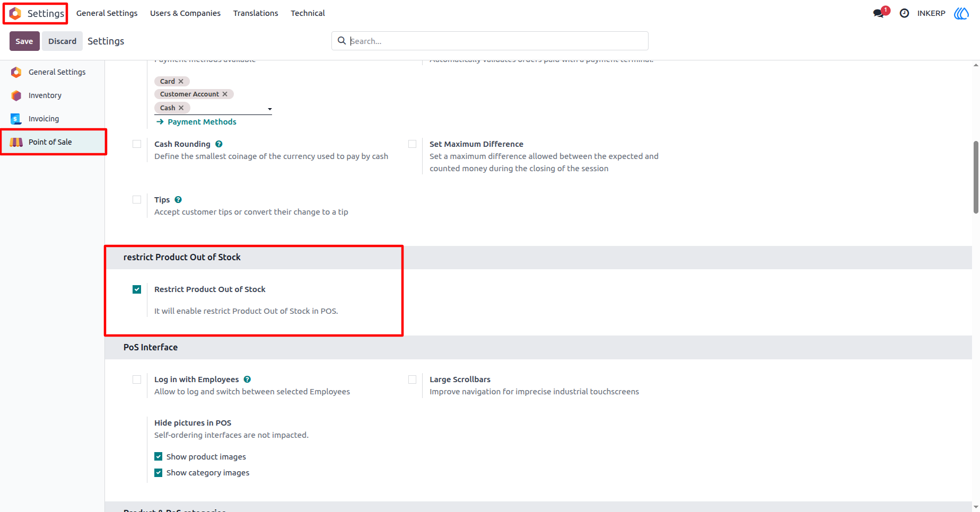Open the Translations menu
This screenshot has width=980, height=512.
pos(256,13)
